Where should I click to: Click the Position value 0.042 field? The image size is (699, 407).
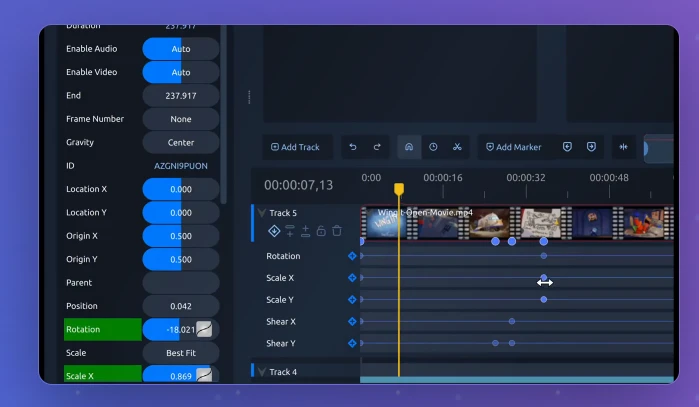(181, 306)
